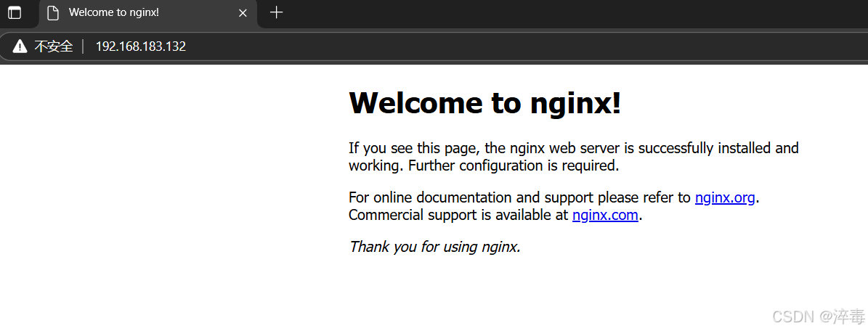Open the nginx.org link

725,197
